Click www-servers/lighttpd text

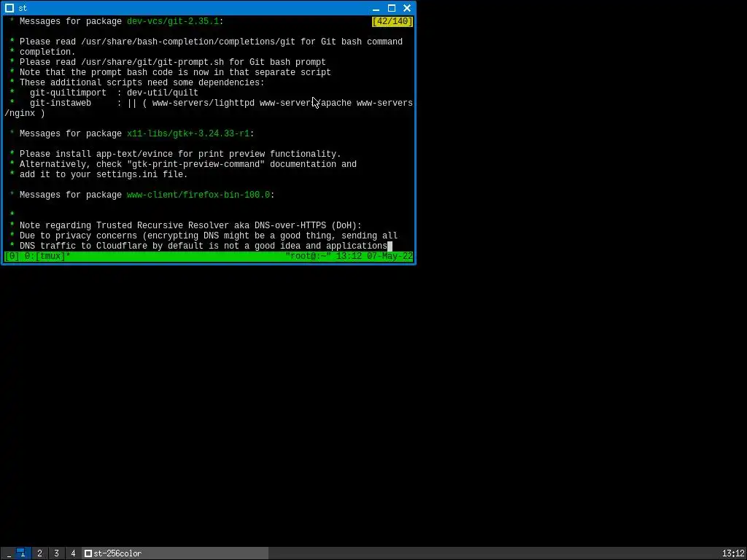(204, 104)
